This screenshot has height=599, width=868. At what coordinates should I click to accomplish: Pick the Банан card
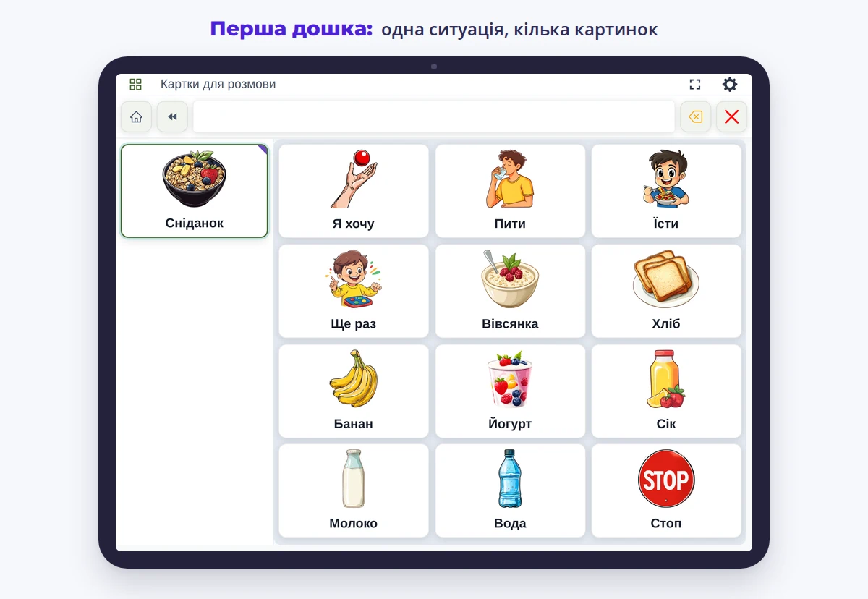coord(354,391)
